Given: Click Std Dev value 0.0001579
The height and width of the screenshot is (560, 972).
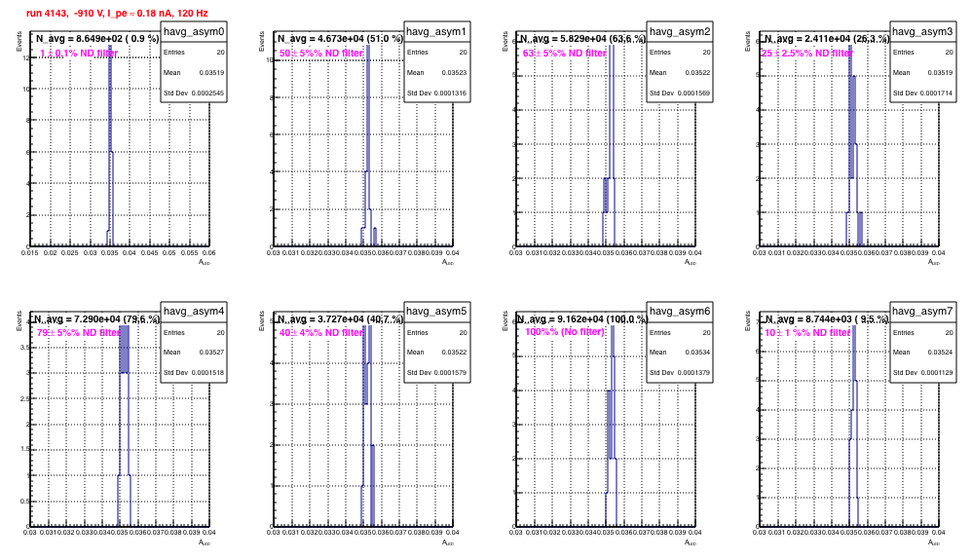Looking at the screenshot, I should [x=451, y=373].
